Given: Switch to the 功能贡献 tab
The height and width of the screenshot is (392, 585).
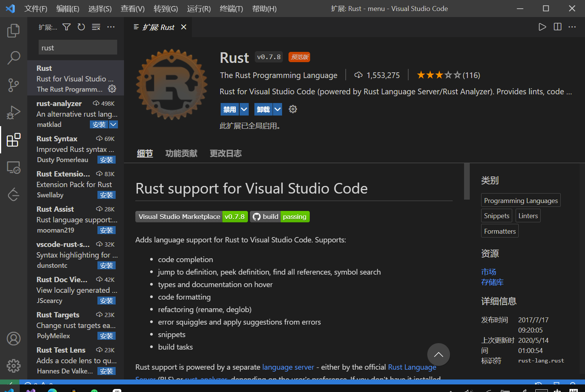Looking at the screenshot, I should [x=181, y=153].
